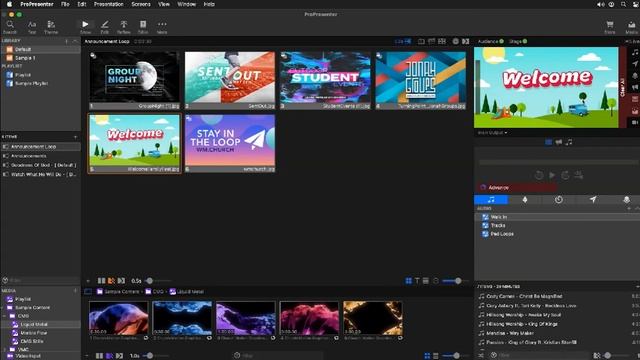Rewind transport control under preview
Image resolution: width=640 pixels, height=360 pixels.
pyautogui.click(x=539, y=175)
